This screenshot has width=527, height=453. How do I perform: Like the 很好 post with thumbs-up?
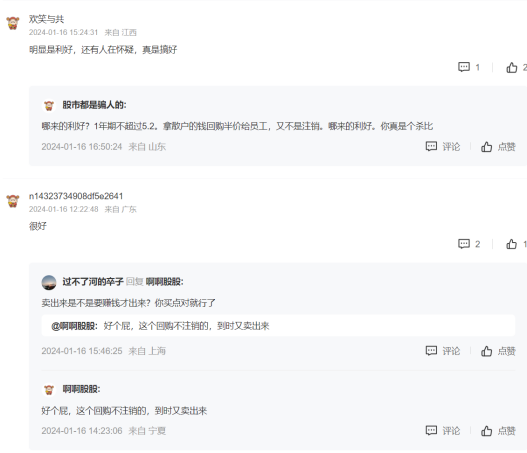click(516, 244)
